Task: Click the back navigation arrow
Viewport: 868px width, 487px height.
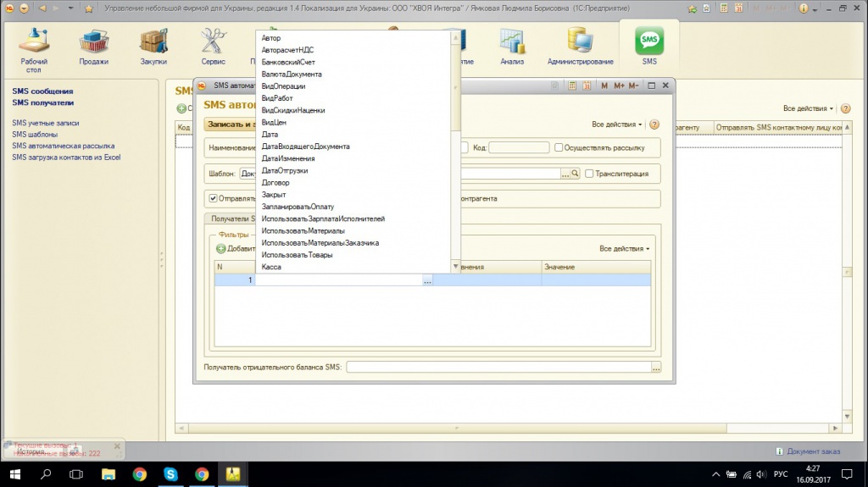Action: (x=42, y=8)
